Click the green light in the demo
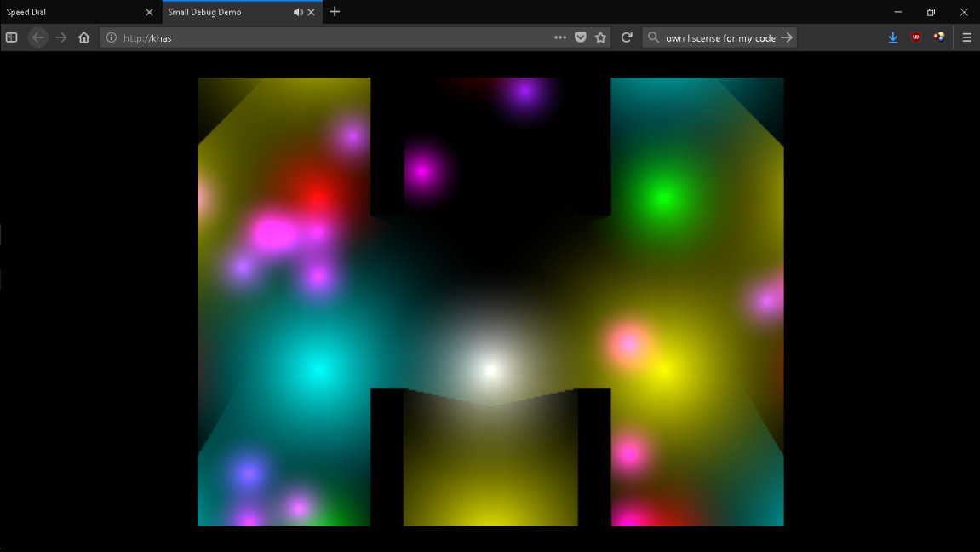The image size is (980, 552). [663, 198]
